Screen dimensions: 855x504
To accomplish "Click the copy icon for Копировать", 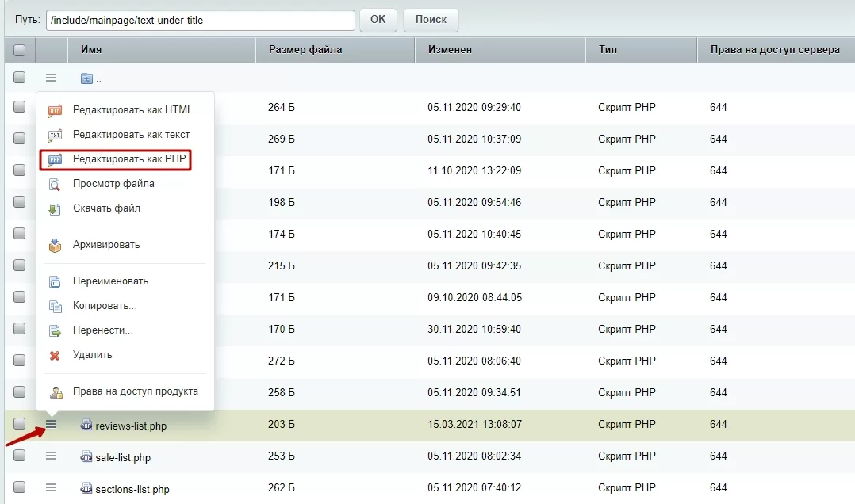I will 55,306.
